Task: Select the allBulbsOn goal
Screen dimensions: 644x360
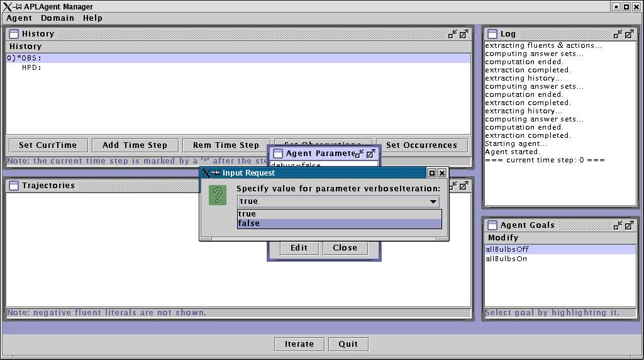Action: tap(506, 259)
